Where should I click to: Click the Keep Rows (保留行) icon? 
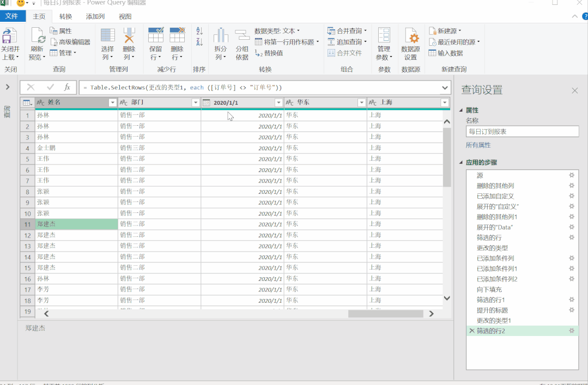point(156,34)
